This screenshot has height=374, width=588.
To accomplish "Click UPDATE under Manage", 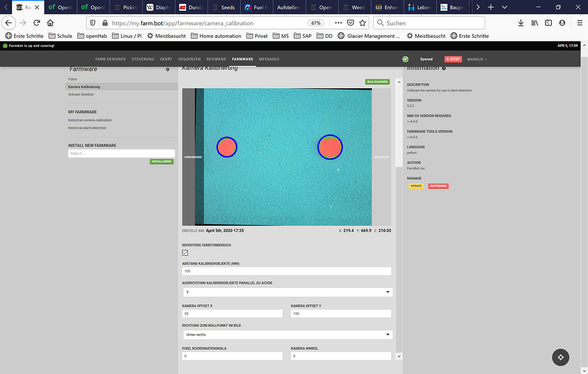I will point(416,186).
